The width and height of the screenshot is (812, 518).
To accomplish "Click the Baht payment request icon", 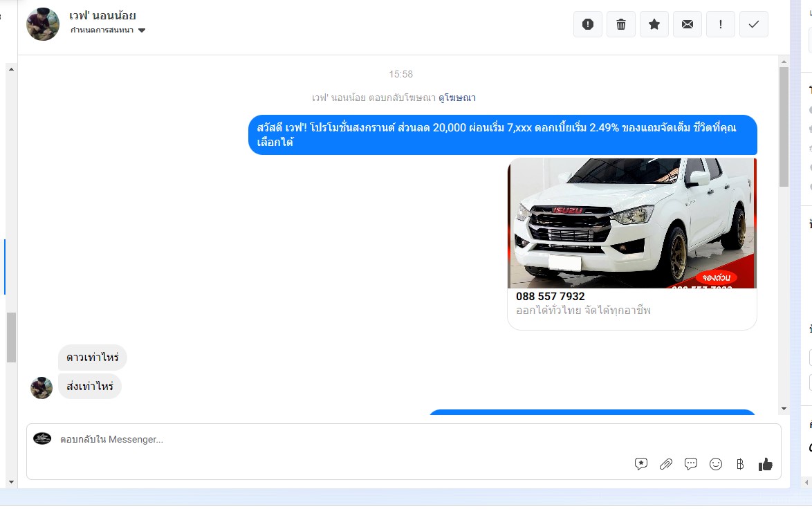I will coord(740,464).
